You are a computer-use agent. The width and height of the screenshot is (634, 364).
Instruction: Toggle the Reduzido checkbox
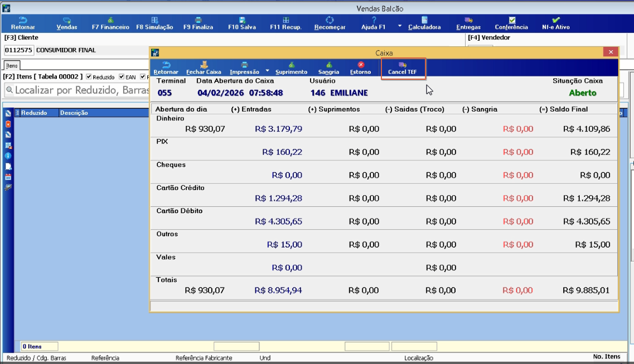coord(89,77)
